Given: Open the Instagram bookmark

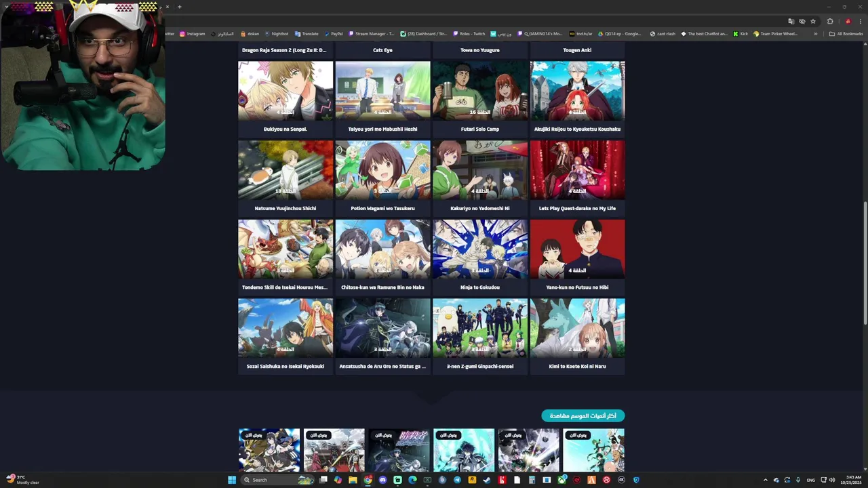Looking at the screenshot, I should coord(193,33).
